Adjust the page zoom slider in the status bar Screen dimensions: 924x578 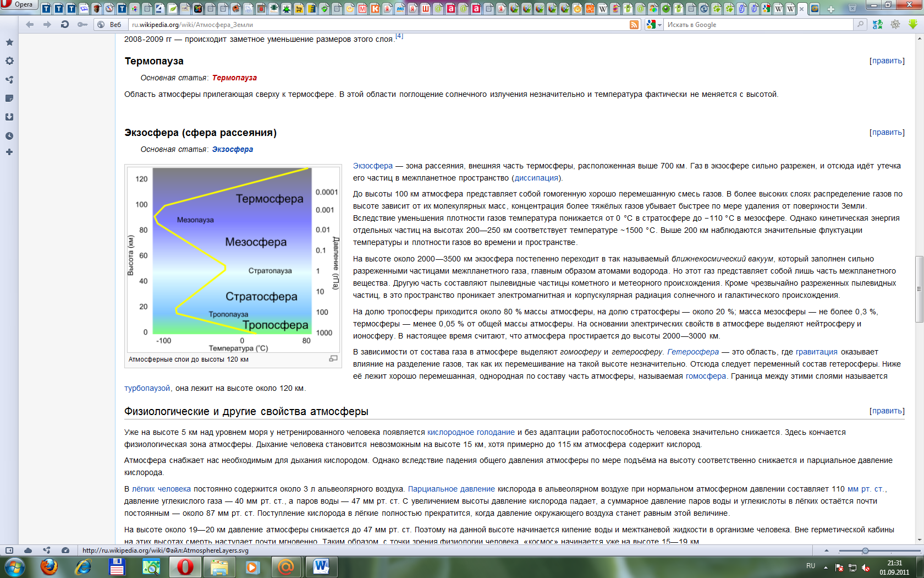point(879,550)
